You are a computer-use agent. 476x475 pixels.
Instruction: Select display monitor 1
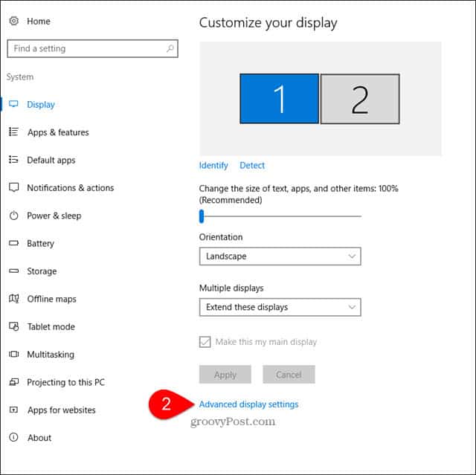click(x=279, y=99)
